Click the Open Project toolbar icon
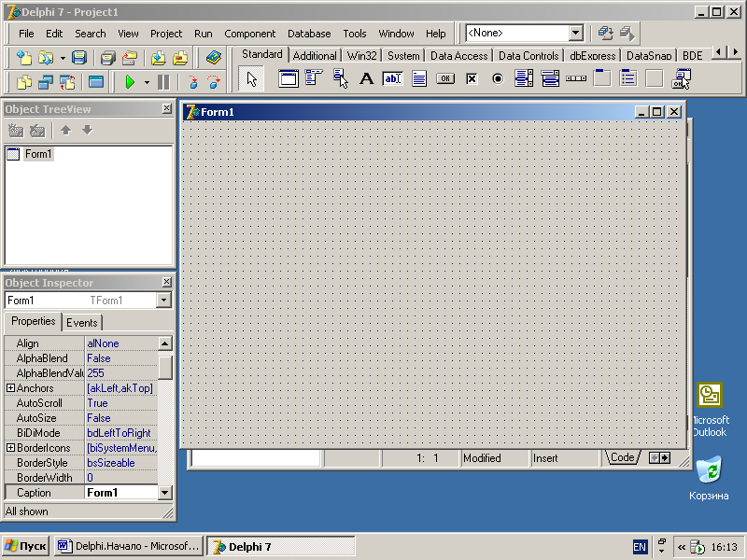Viewport: 747px width, 560px height. [x=130, y=58]
